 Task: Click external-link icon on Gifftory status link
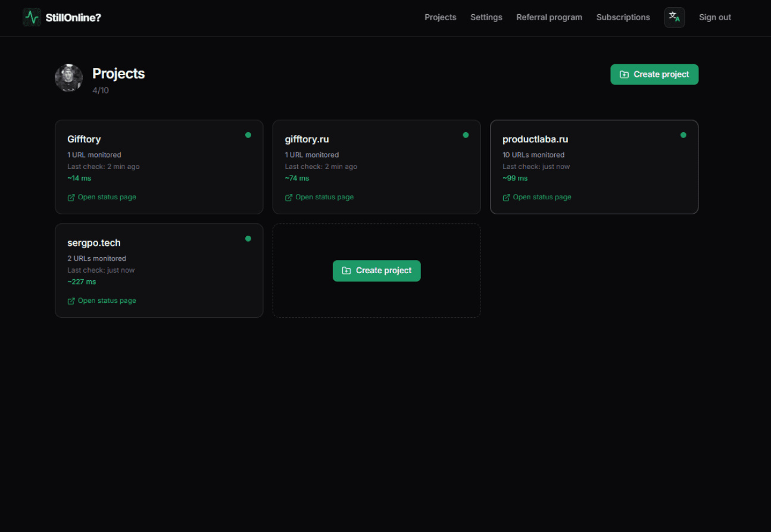(71, 198)
